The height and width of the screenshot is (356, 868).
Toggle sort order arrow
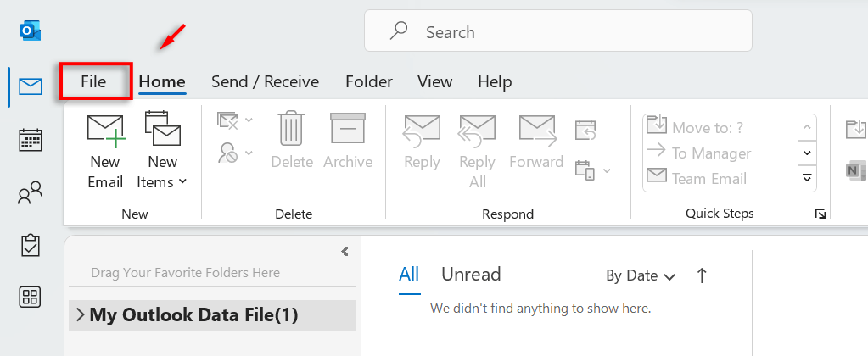(x=702, y=275)
